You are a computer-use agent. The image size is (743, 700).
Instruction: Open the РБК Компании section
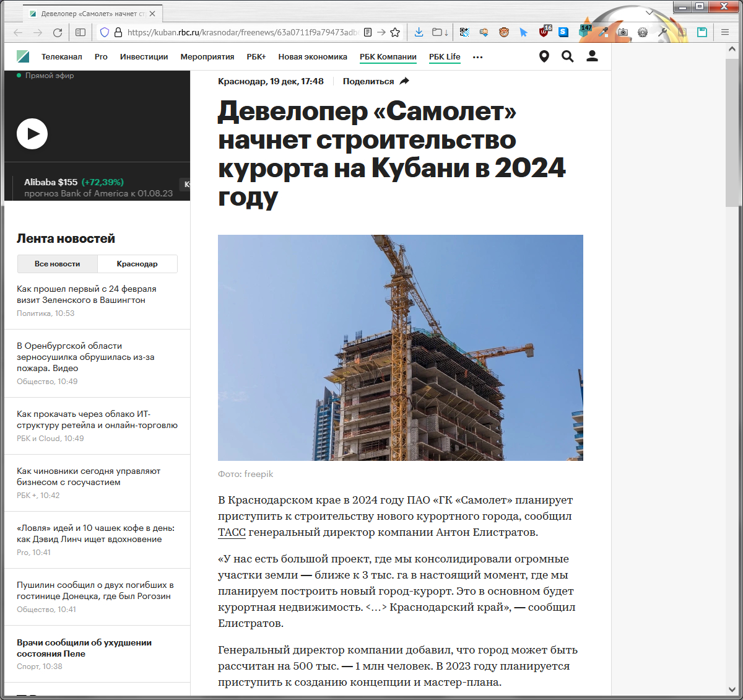388,56
